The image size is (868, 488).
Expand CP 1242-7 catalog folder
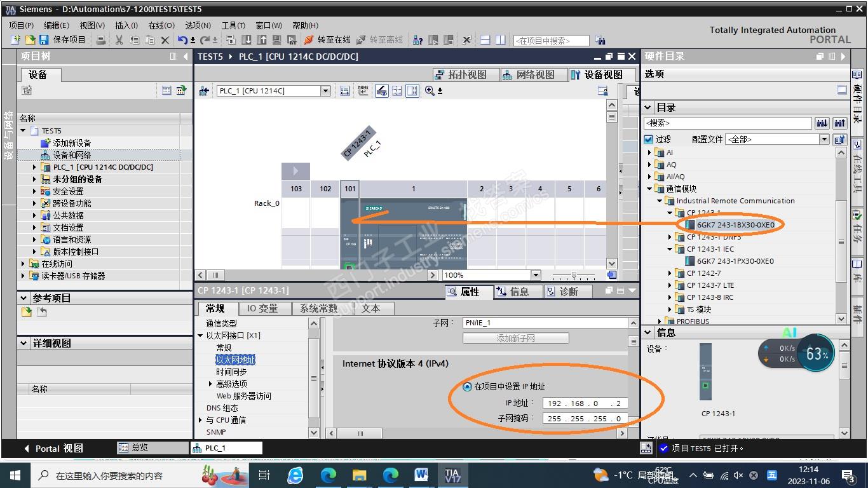click(x=670, y=273)
